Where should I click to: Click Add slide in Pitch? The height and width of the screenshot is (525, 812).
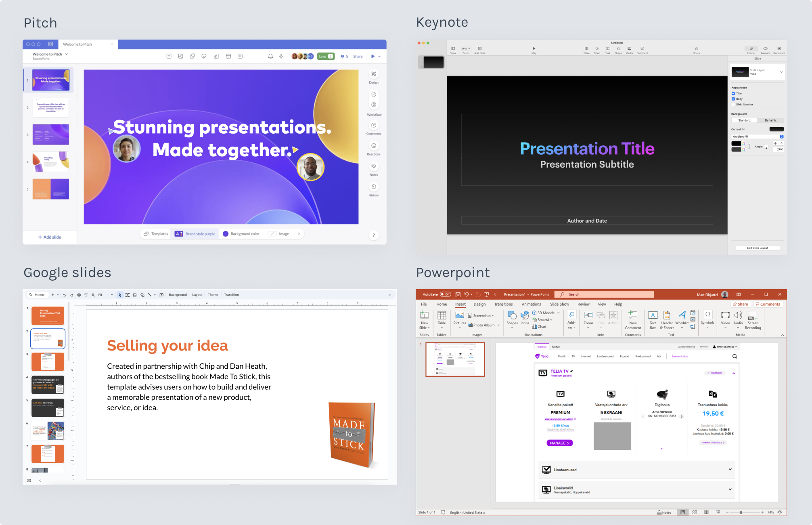pos(50,237)
